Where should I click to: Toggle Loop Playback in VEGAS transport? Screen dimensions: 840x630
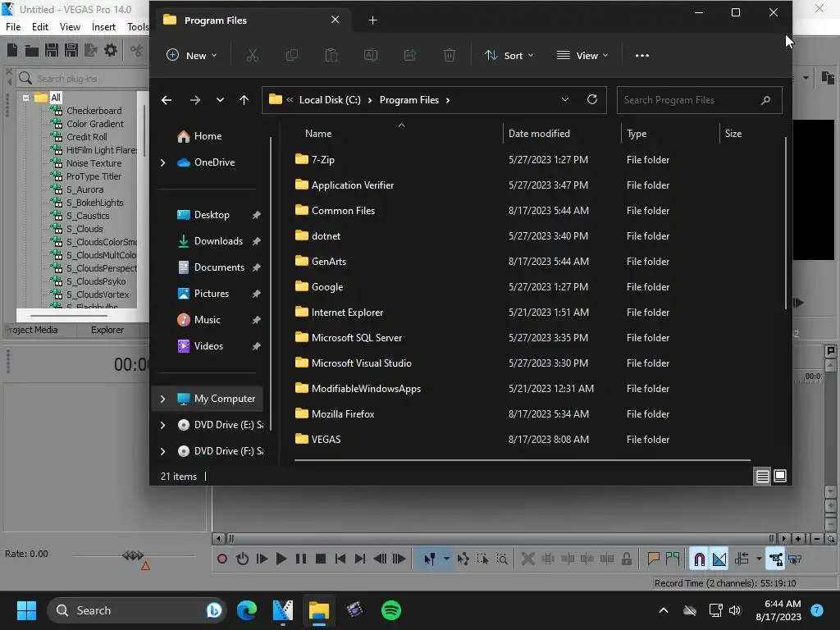point(242,559)
